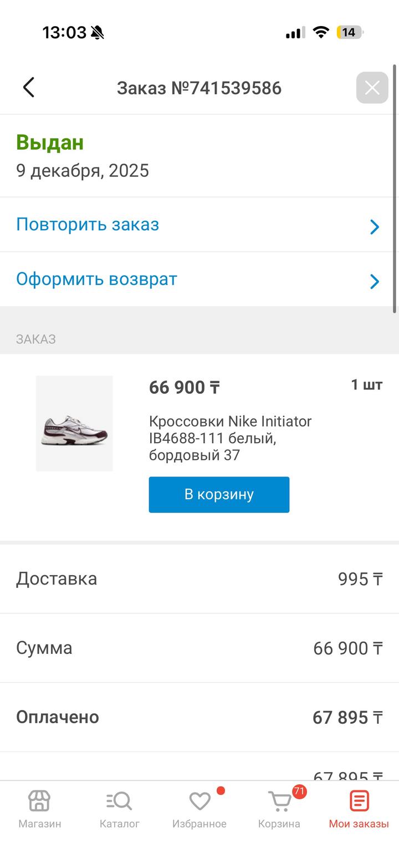Expand the Оформить возврат chevron
Viewport: 399px width, 868px height.
pos(375,281)
